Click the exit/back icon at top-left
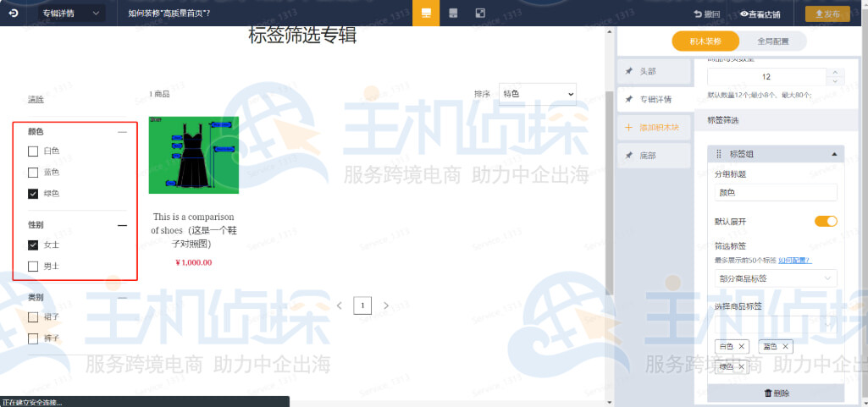The height and width of the screenshot is (407, 868). tap(14, 14)
